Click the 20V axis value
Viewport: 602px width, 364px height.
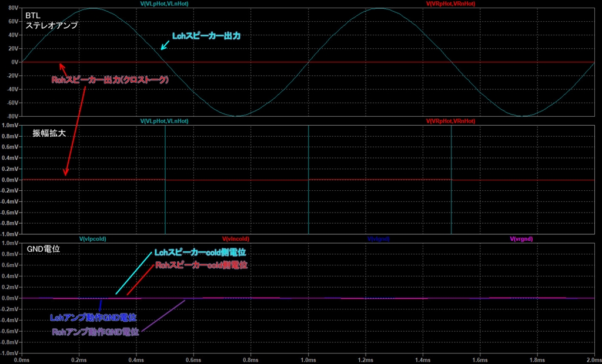(x=14, y=48)
